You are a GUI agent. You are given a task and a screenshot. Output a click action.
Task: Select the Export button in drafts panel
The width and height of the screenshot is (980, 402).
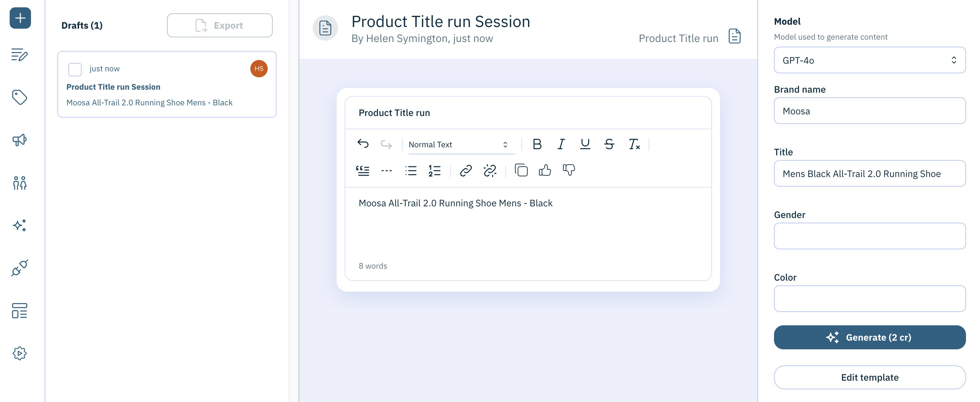tap(219, 25)
